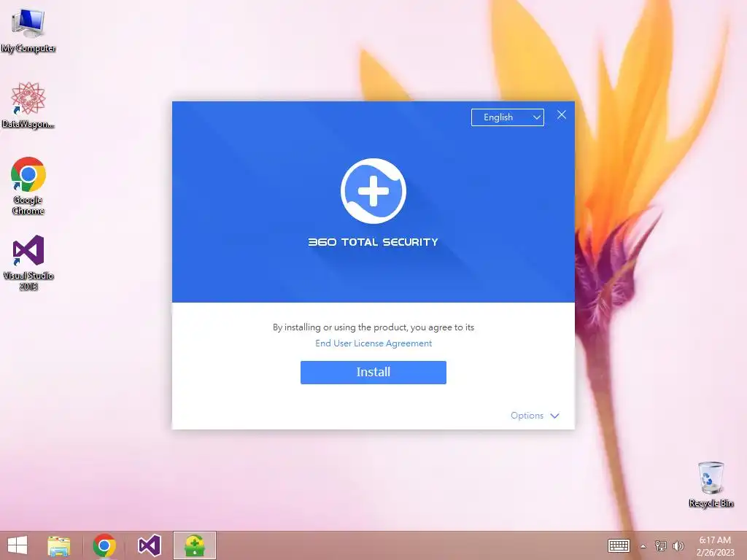This screenshot has width=747, height=560.
Task: Open the Windows Start button
Action: (x=18, y=545)
